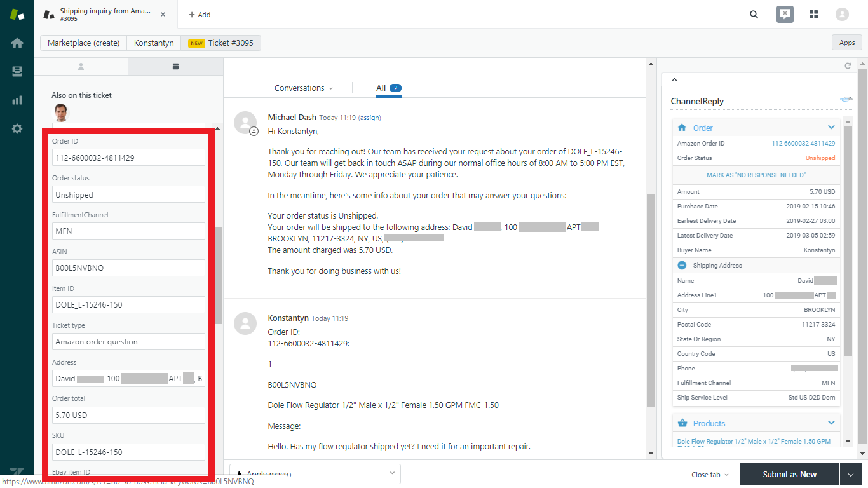Click the Order status field
The height and width of the screenshot is (488, 868).
pyautogui.click(x=128, y=194)
